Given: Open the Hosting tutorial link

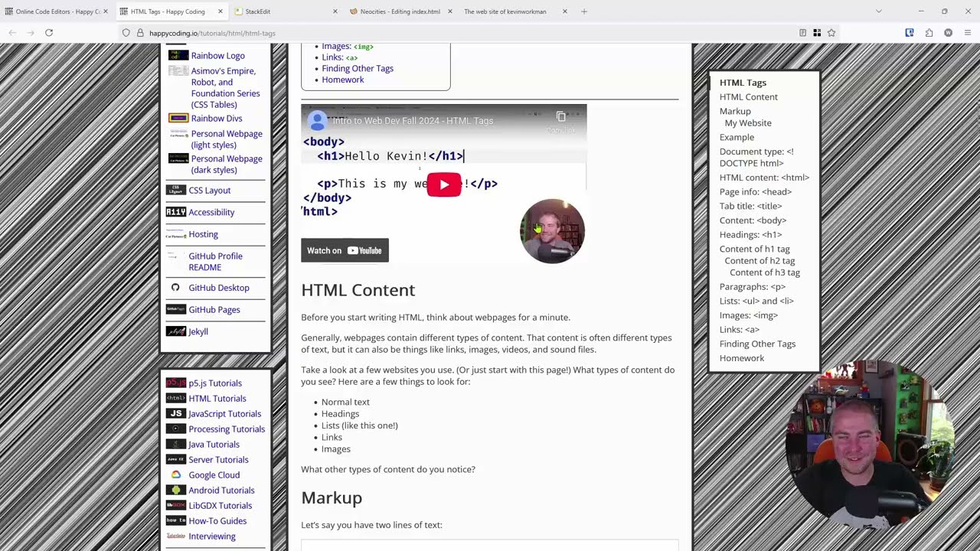Looking at the screenshot, I should tap(203, 234).
